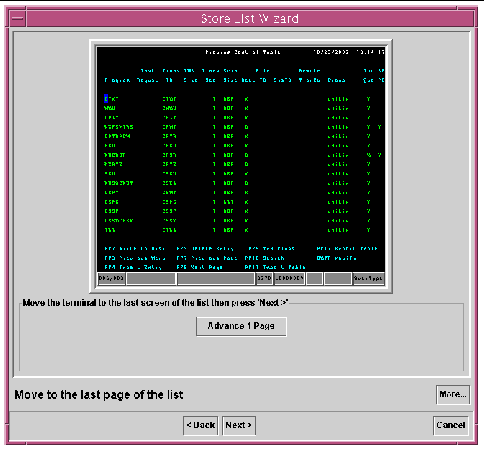The image size is (484, 450).
Task: Click the Store List Wizard title bar
Action: coord(250,19)
